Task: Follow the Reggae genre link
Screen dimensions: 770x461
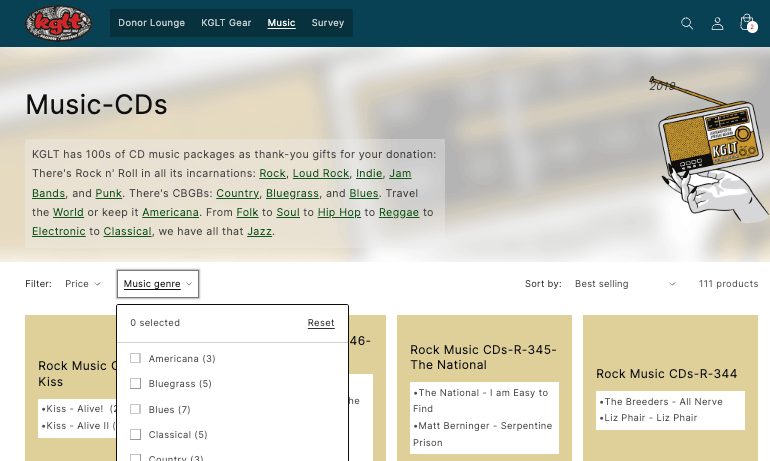Action: point(399,212)
